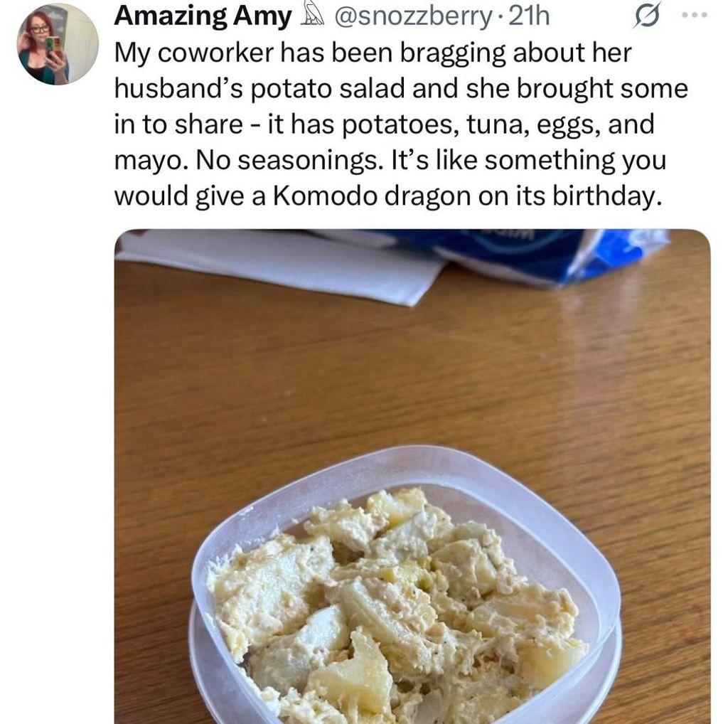
Task: Select the line mentioning husband's potato salad
Action: point(401,88)
